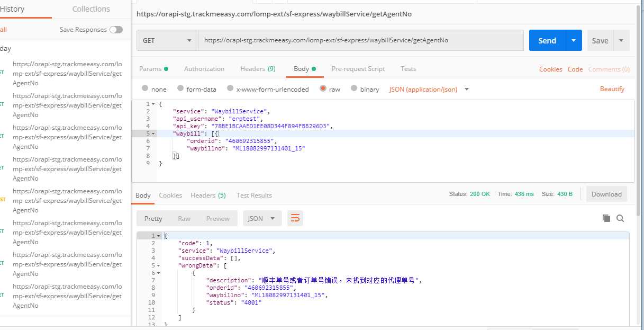Collapse the waybill array fold arrow on line 5
Viewport: 644px width, 330px height.
(153, 133)
